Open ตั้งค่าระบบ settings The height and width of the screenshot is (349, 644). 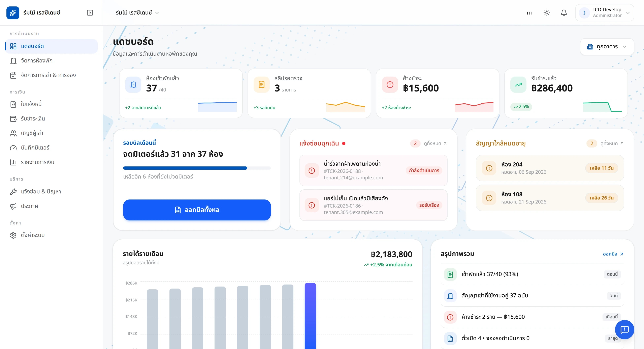(51, 235)
